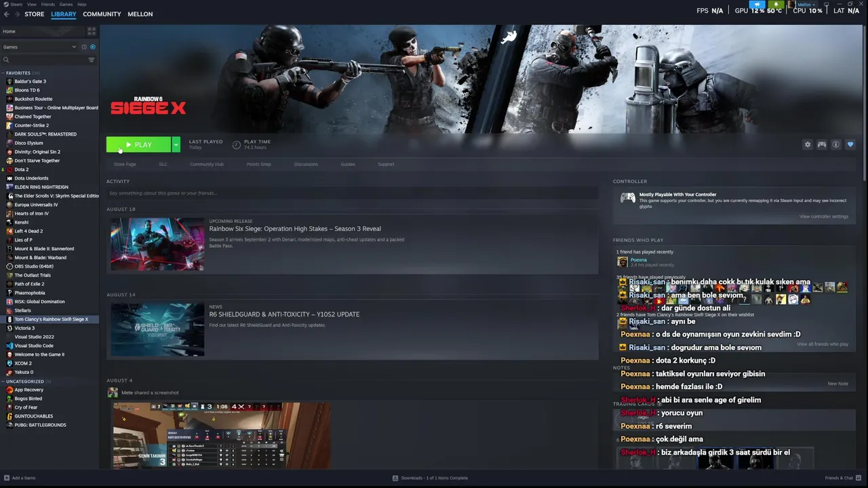Launch Rainbow Six Siege X with PLAY
The image size is (868, 488).
click(x=138, y=144)
